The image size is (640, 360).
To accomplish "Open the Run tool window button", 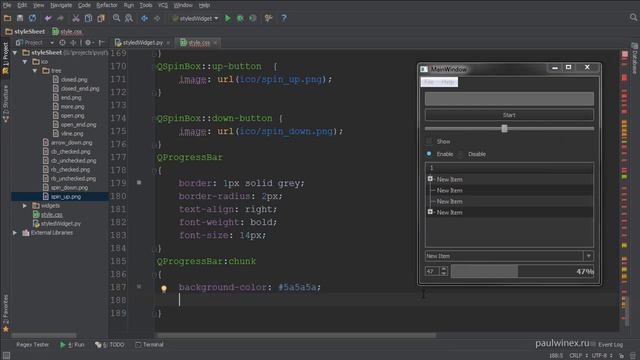I will click(72, 344).
